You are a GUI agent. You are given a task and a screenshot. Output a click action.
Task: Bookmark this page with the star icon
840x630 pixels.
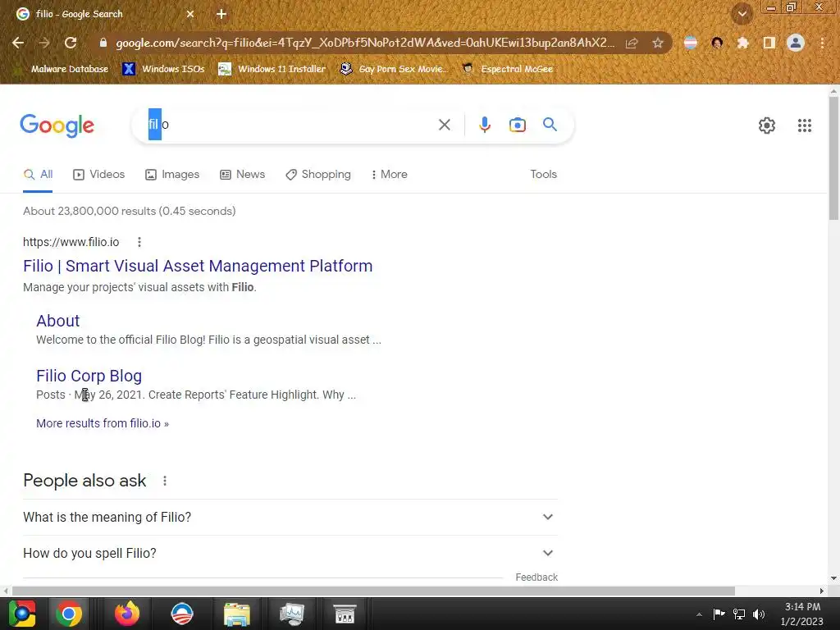point(658,43)
